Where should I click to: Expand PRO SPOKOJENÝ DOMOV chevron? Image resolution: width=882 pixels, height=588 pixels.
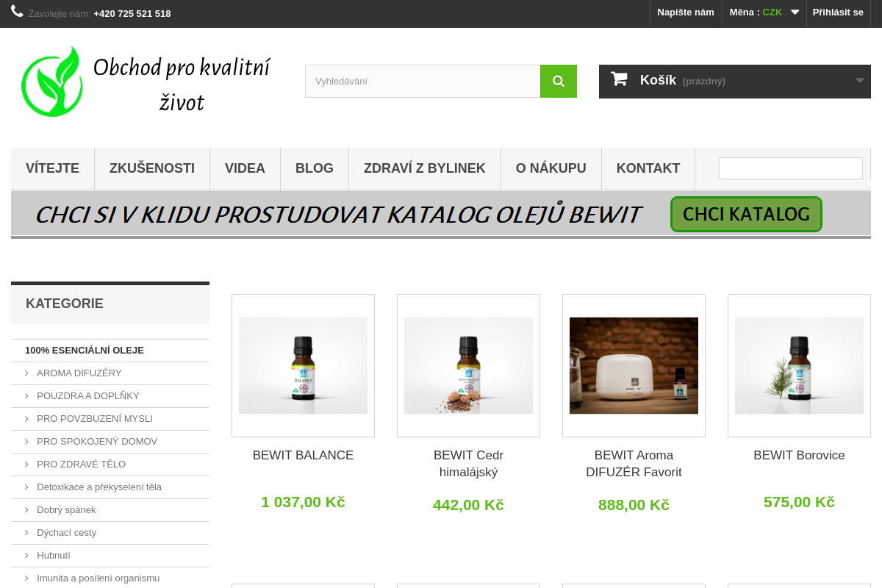click(26, 442)
